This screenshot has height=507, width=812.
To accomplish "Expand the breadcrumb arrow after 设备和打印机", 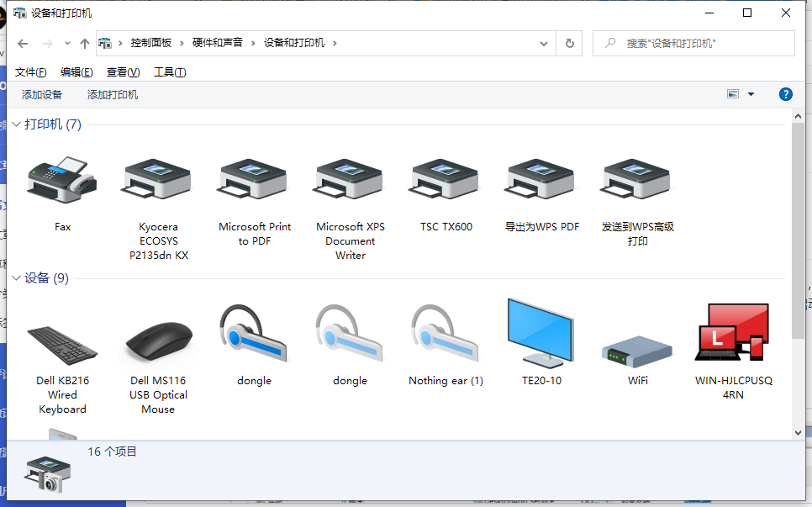I will point(335,44).
